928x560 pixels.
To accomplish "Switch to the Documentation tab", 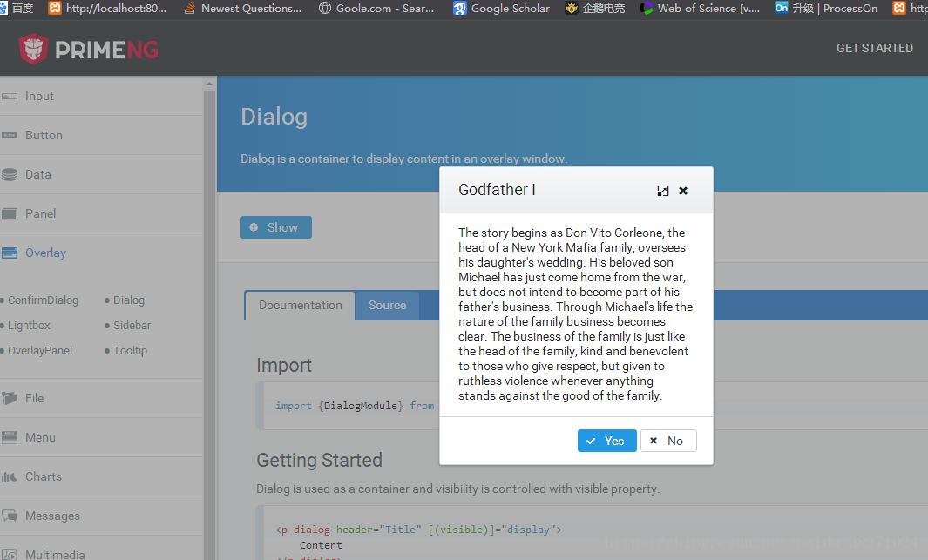I will [300, 306].
